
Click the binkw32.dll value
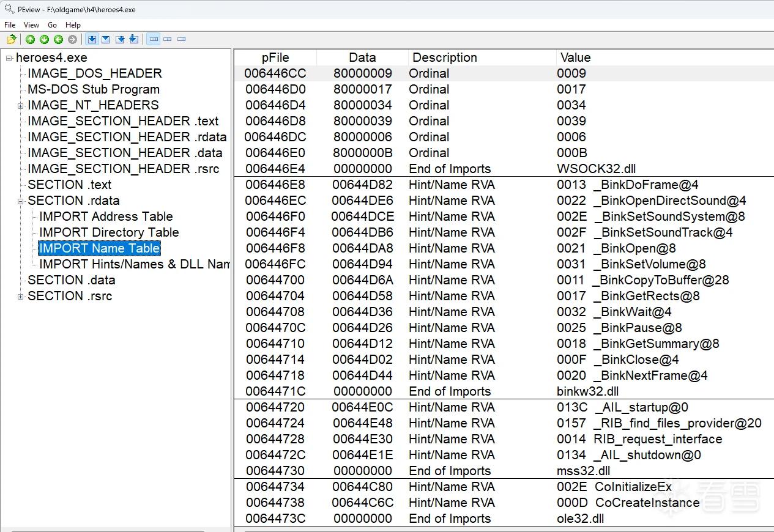tap(589, 391)
